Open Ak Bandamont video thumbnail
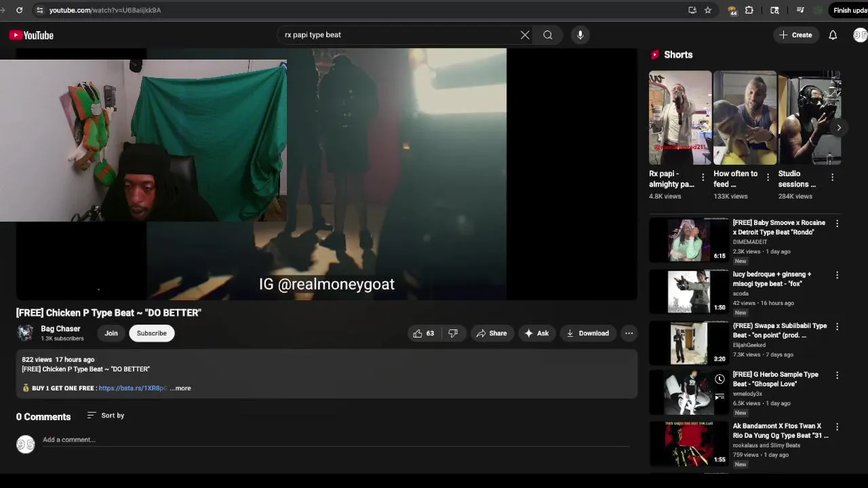This screenshot has height=488, width=868. point(688,443)
